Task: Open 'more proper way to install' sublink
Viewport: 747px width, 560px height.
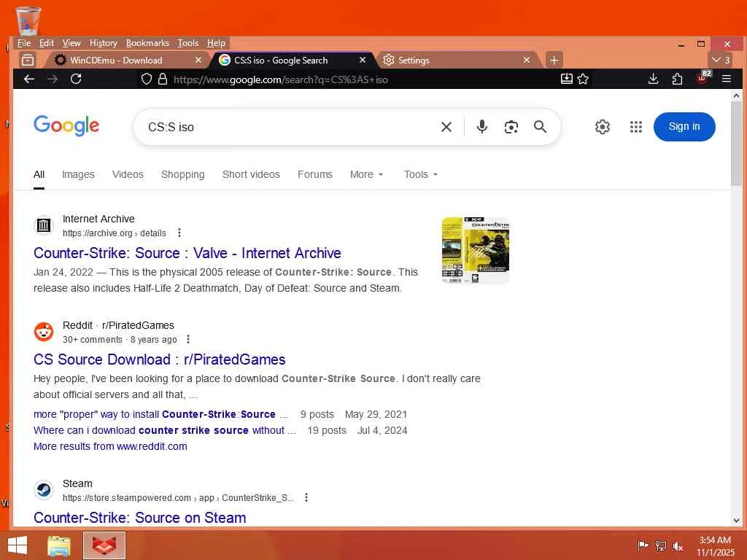Action: tap(160, 414)
